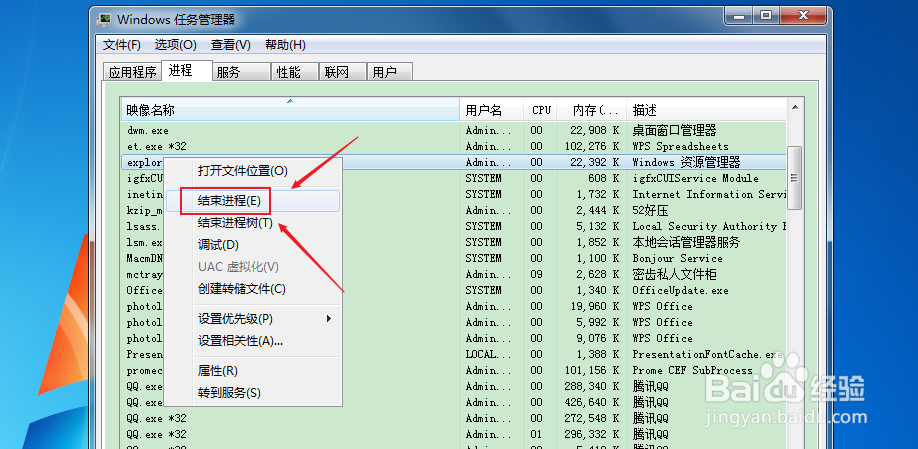
Task: Sort by 内存 column header
Action: (591, 109)
